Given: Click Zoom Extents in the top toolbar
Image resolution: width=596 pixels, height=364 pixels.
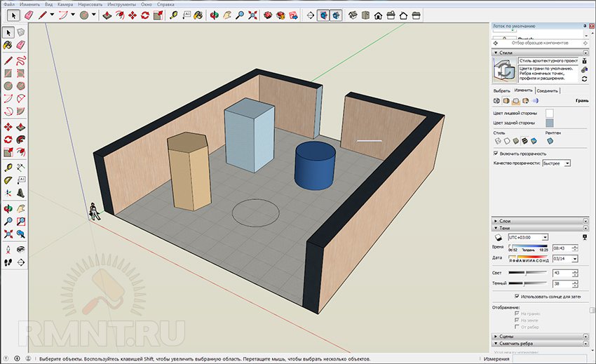Looking at the screenshot, I should click(252, 15).
